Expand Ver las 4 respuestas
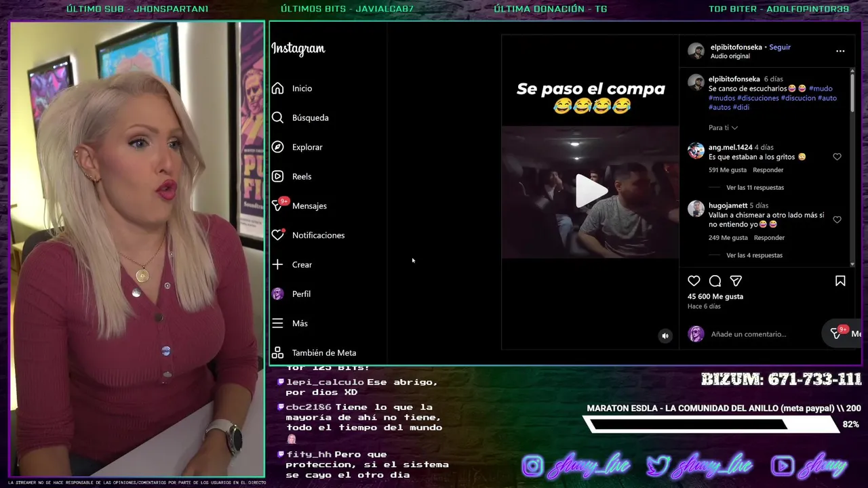The width and height of the screenshot is (868, 488). click(x=754, y=256)
